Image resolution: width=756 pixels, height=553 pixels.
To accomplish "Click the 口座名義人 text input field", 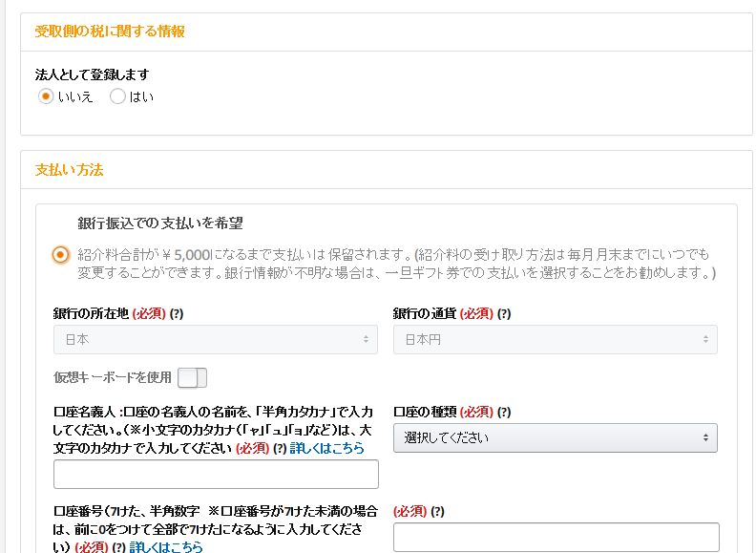I will tap(216, 474).
